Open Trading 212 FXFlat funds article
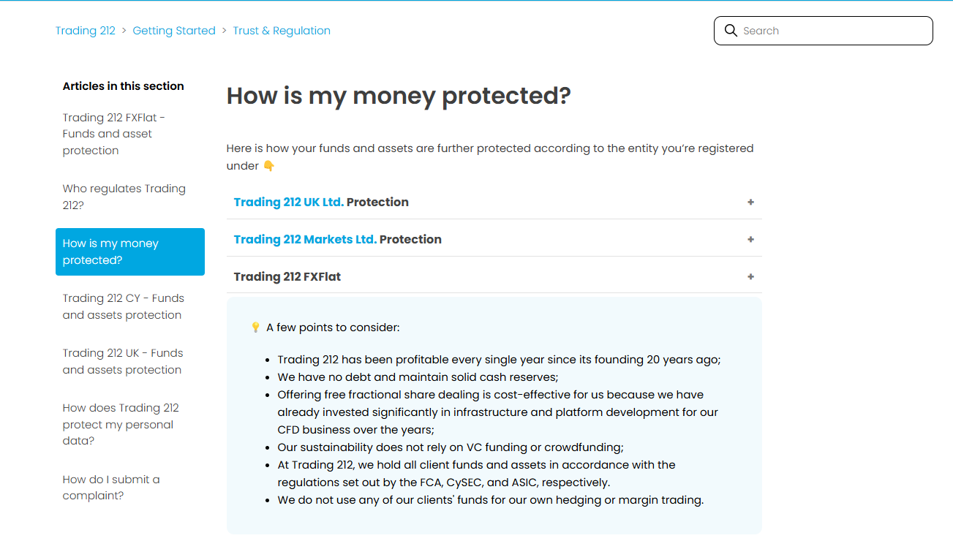The height and width of the screenshot is (560, 953). point(114,134)
